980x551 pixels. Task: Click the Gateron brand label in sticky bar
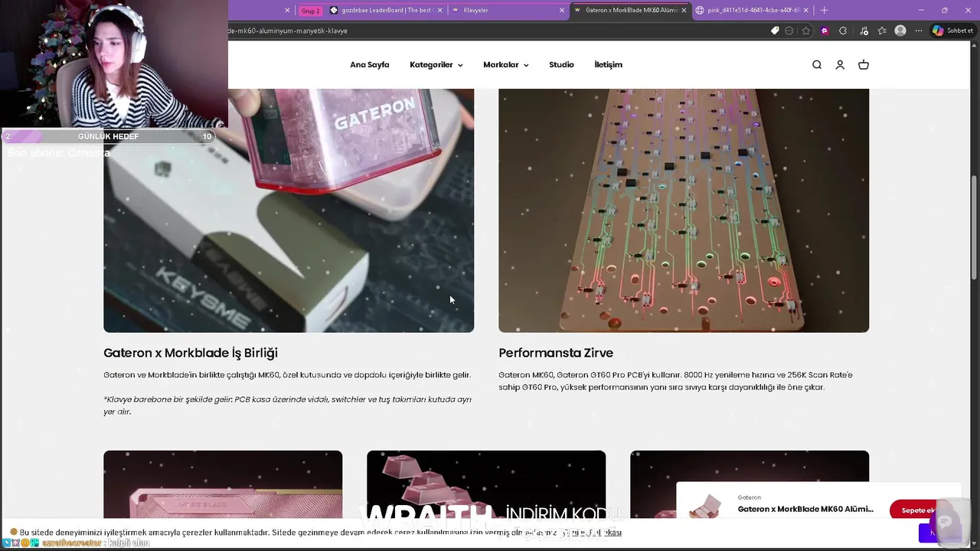pyautogui.click(x=750, y=497)
